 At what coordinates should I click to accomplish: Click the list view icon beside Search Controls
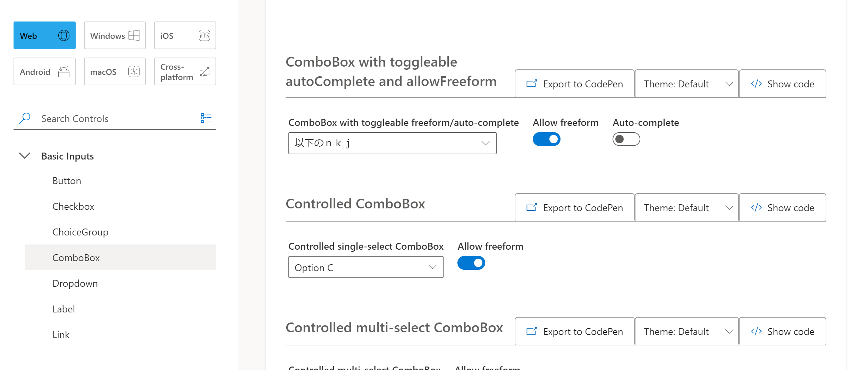coord(206,118)
